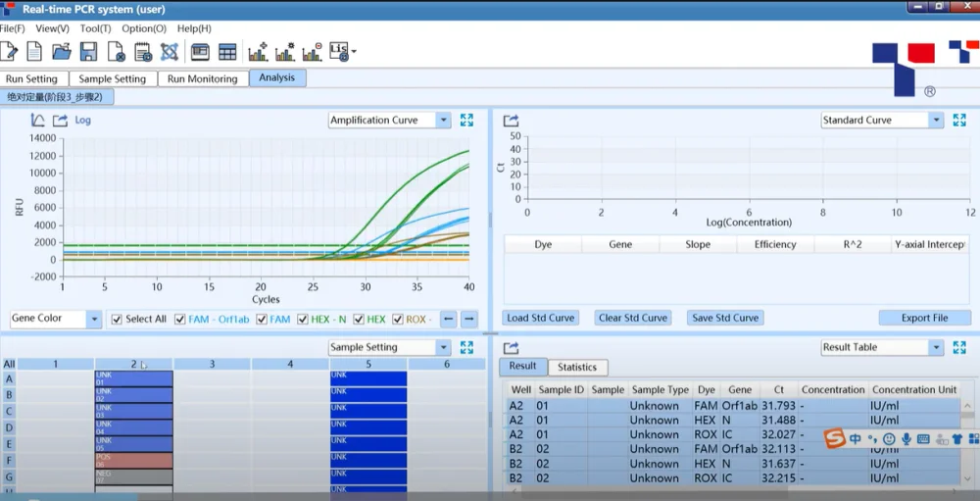Maximize the Sample Setting plate panel
The width and height of the screenshot is (980, 501).
pos(466,347)
